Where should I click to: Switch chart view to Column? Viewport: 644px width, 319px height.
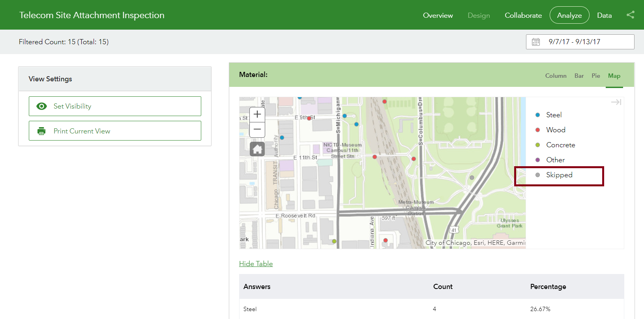[x=556, y=76]
